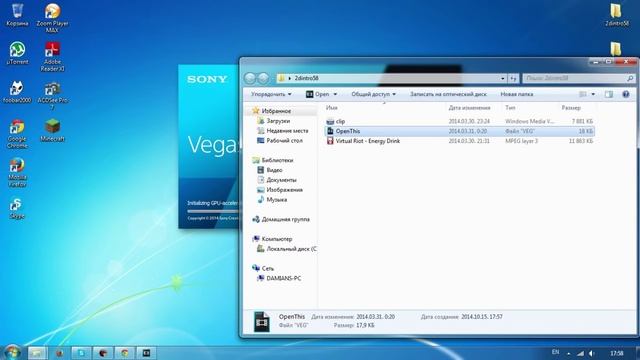Image resolution: width=640 pixels, height=360 pixels.
Task: Open the Windows Start button
Action: (12, 352)
